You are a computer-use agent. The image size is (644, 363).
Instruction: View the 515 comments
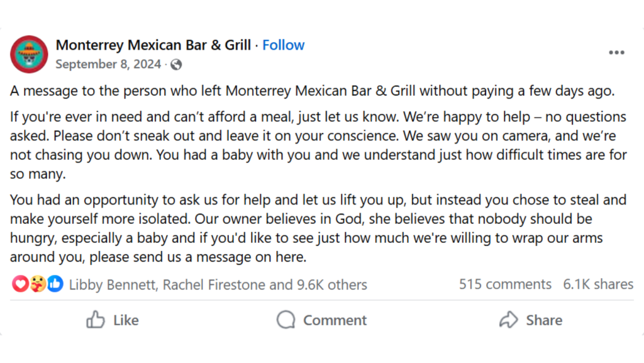coord(505,284)
